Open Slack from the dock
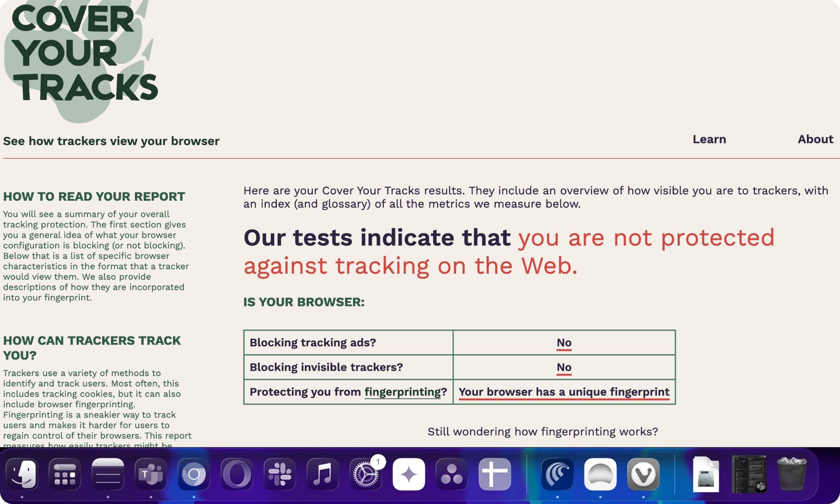The height and width of the screenshot is (504, 840). [280, 474]
